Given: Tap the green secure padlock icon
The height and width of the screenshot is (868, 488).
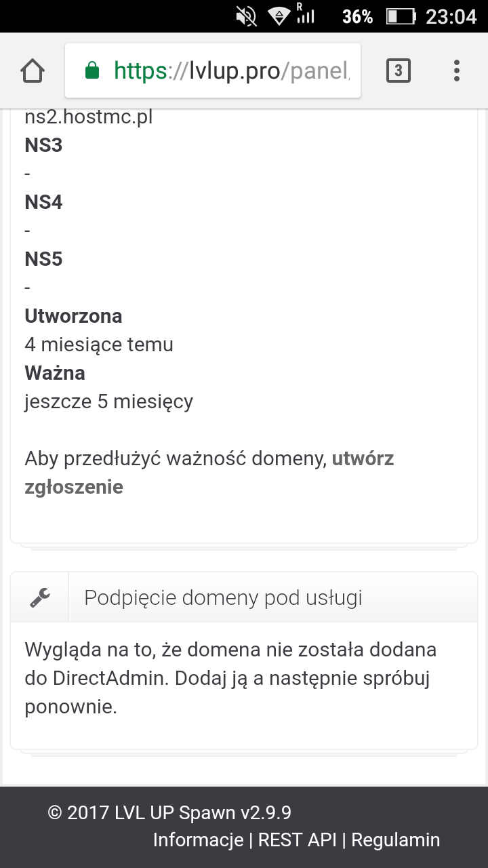Looking at the screenshot, I should pyautogui.click(x=91, y=71).
